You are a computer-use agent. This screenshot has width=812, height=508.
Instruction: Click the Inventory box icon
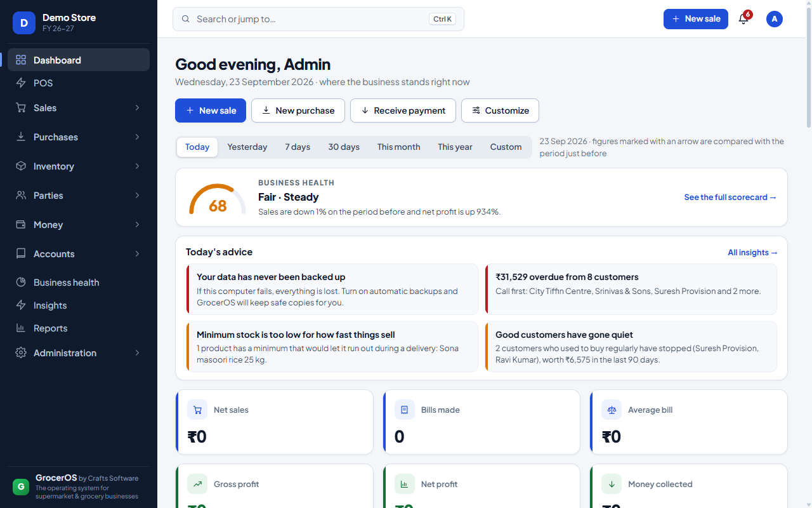click(21, 166)
